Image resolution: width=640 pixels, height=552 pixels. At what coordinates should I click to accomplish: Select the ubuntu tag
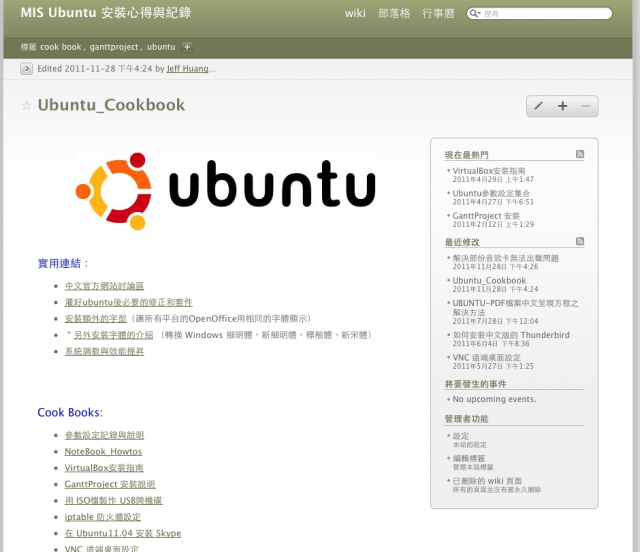(161, 47)
